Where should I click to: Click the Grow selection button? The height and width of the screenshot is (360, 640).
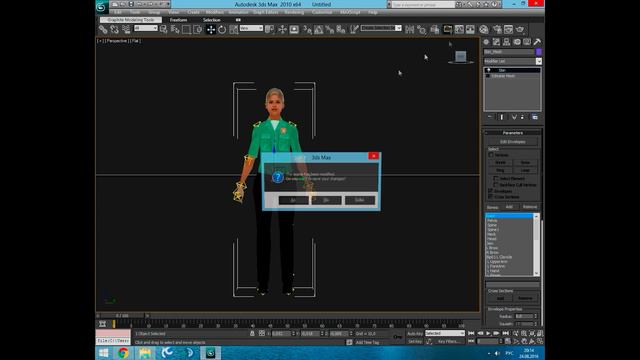(x=525, y=162)
